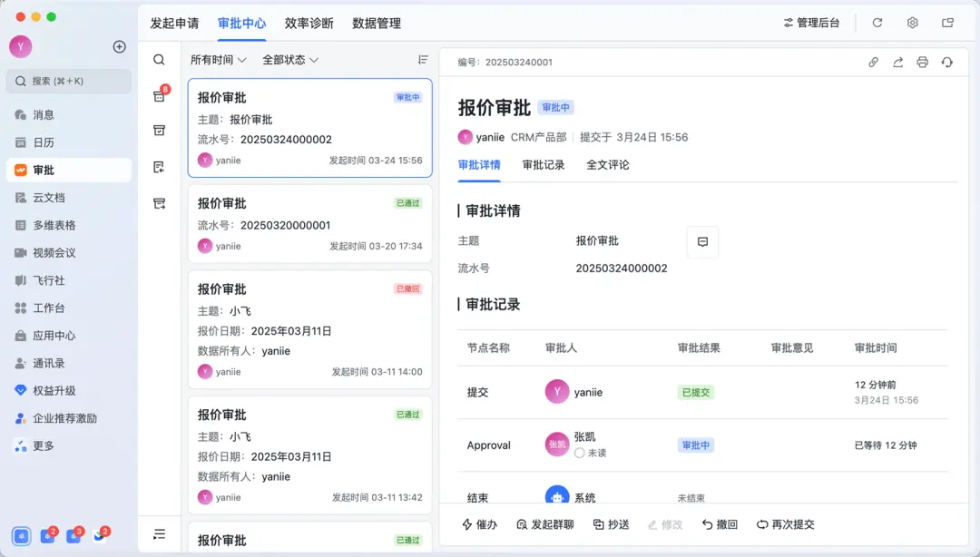Click the sort list icon above approvals

point(423,59)
